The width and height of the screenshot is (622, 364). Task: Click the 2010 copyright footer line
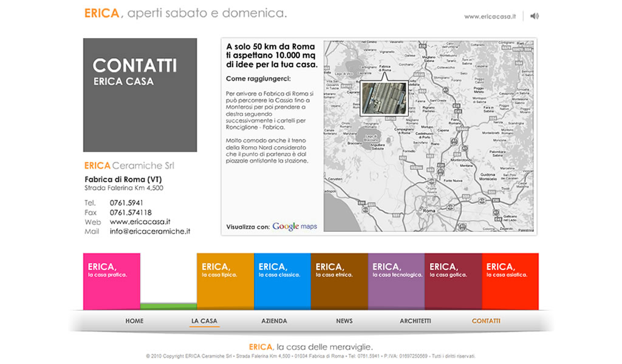(x=310, y=357)
